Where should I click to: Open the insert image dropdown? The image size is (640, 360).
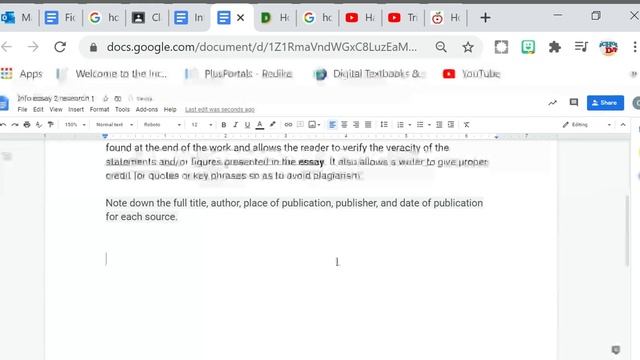[x=314, y=124]
